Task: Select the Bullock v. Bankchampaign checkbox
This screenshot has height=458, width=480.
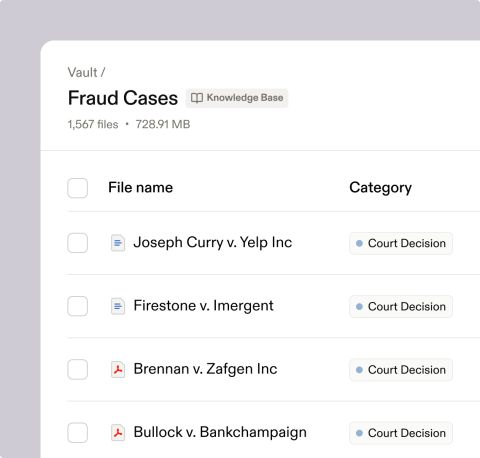Action: click(x=78, y=433)
